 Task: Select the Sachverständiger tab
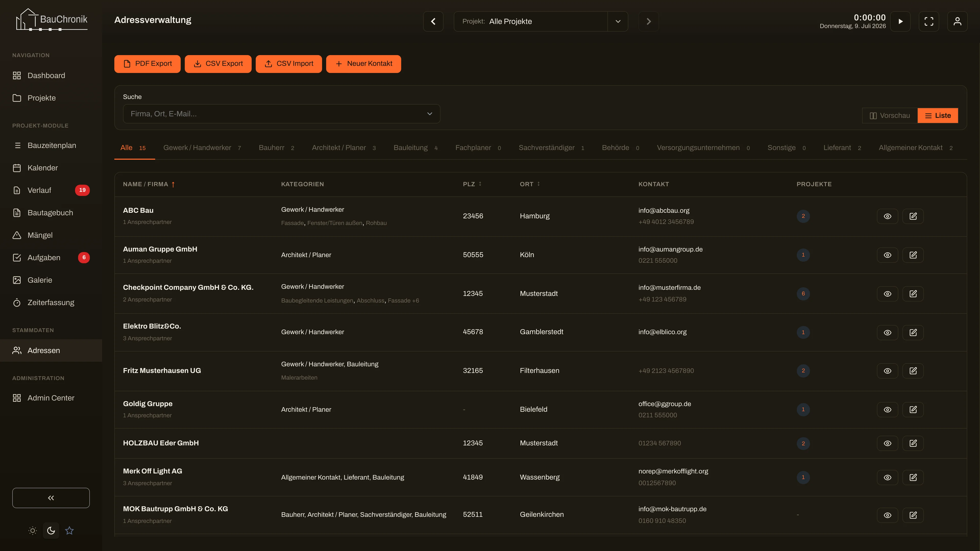click(x=551, y=147)
